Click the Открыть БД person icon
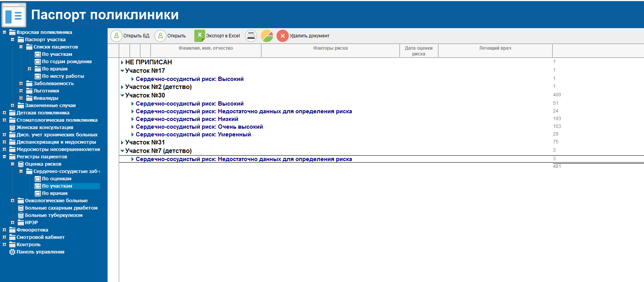 point(116,36)
